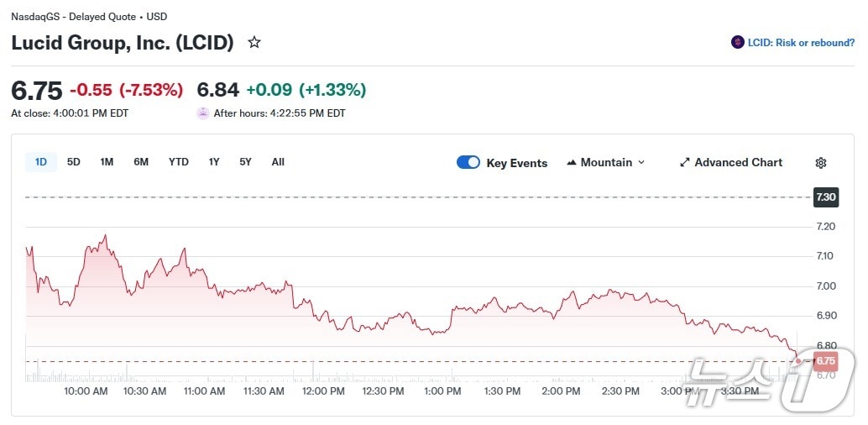868x425 pixels.
Task: Add Lucid Group to watchlist star
Action: click(254, 42)
